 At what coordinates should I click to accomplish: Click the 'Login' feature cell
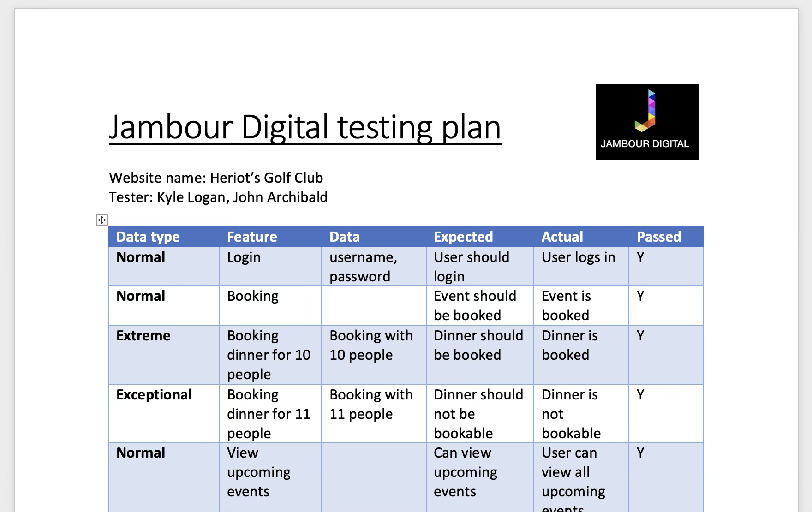tap(244, 257)
